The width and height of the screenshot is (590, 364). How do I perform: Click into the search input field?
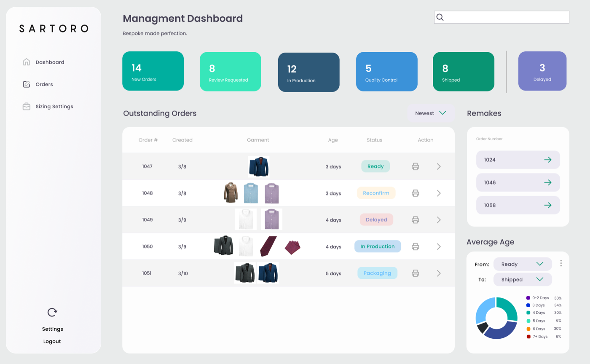pyautogui.click(x=501, y=17)
